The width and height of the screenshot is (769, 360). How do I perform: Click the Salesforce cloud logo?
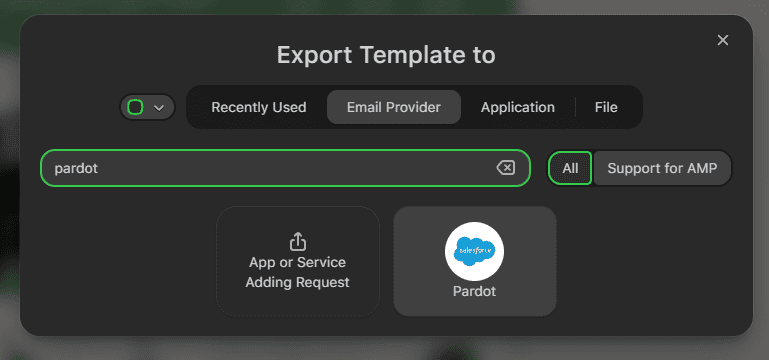pos(474,252)
